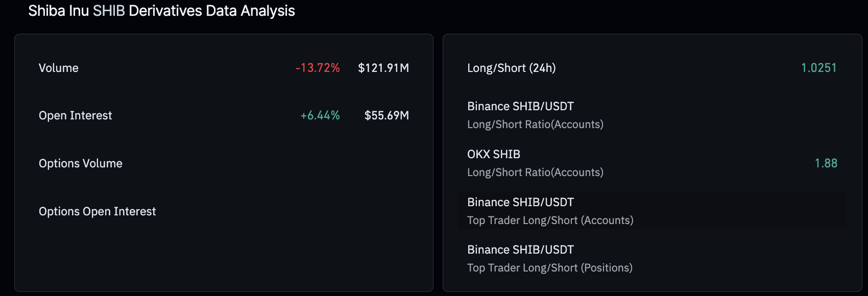Click the 1.0251 long/short ratio value
868x296 pixels.
[819, 68]
